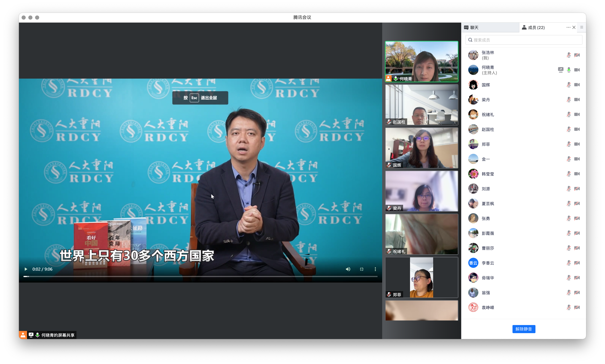Play the shared video

click(x=26, y=269)
